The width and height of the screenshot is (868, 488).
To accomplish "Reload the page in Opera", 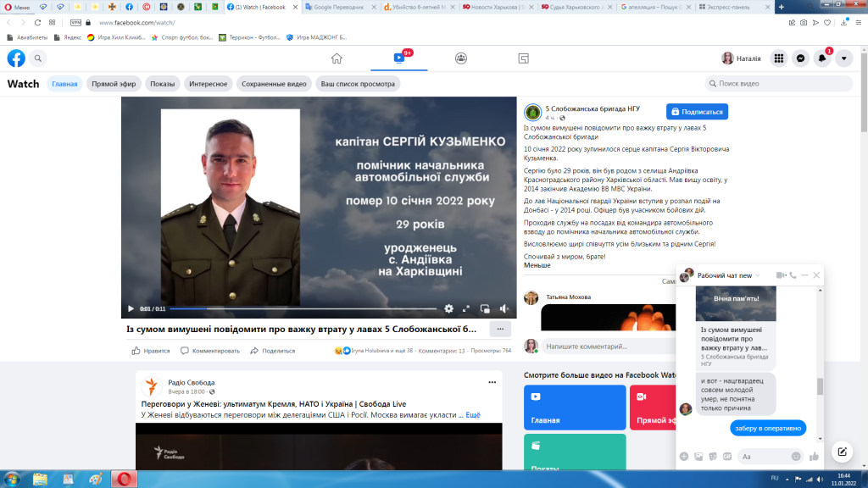I will (37, 23).
